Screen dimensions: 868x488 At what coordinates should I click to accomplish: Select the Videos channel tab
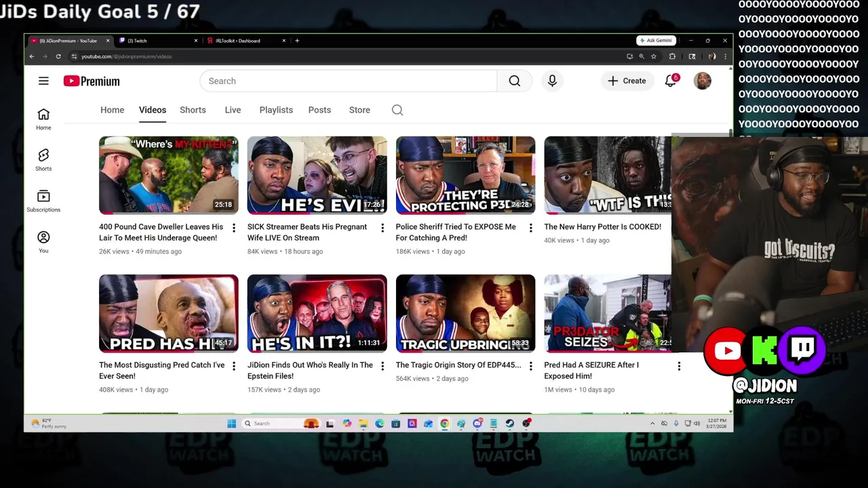coord(153,110)
